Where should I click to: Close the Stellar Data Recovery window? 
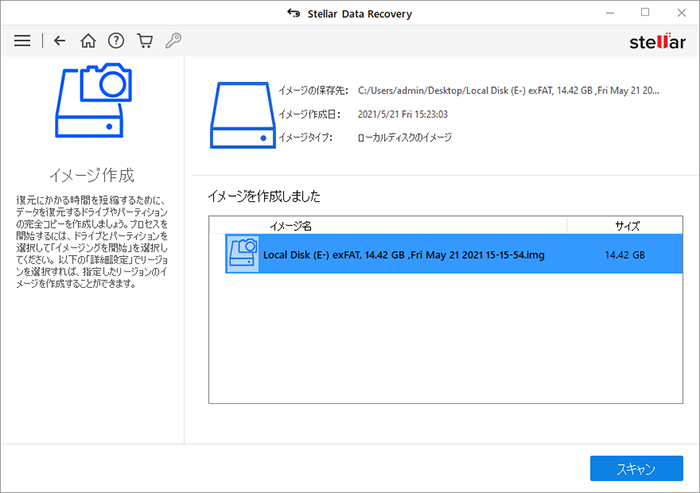[680, 13]
